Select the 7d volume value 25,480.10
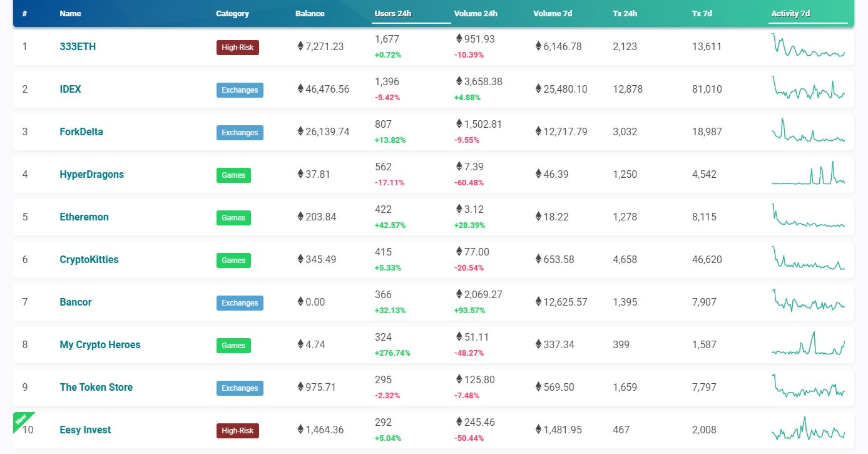 566,90
